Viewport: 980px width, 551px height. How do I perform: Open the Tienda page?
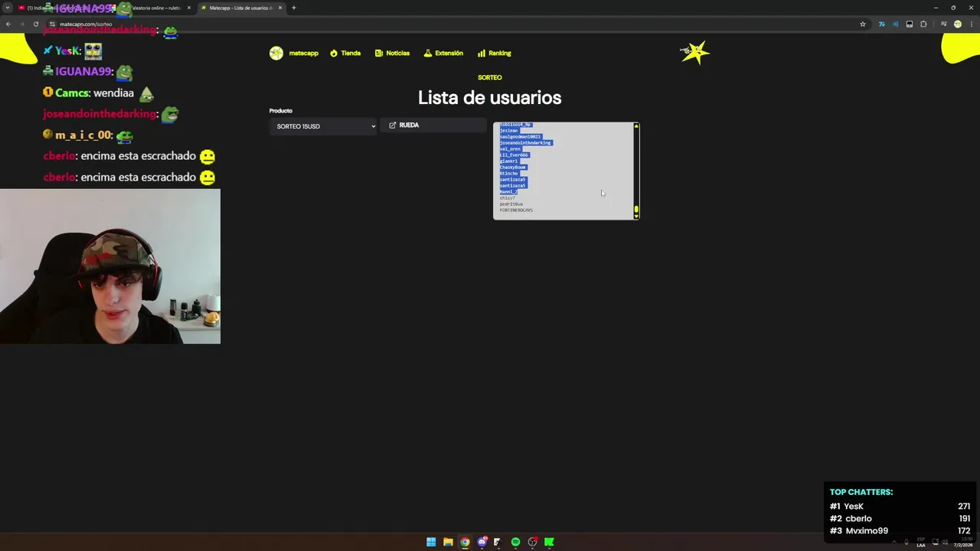345,53
